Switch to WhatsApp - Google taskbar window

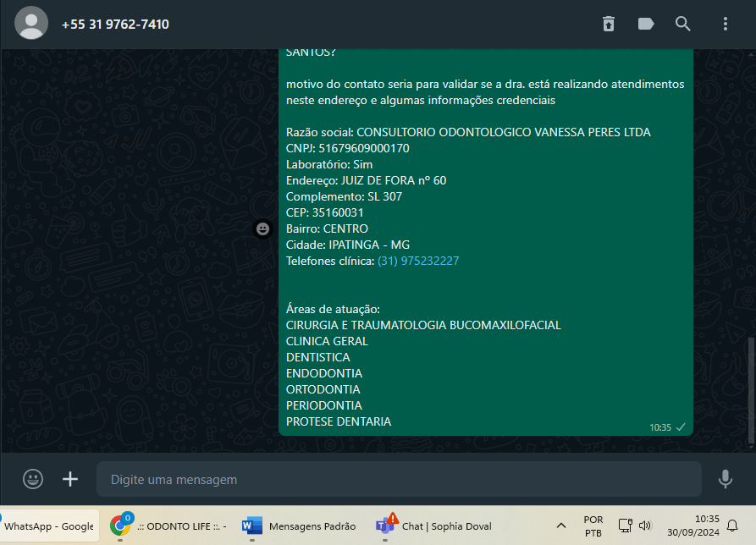pyautogui.click(x=49, y=526)
